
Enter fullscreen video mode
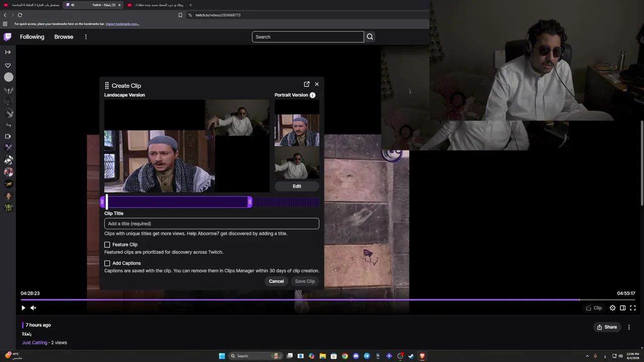click(633, 308)
